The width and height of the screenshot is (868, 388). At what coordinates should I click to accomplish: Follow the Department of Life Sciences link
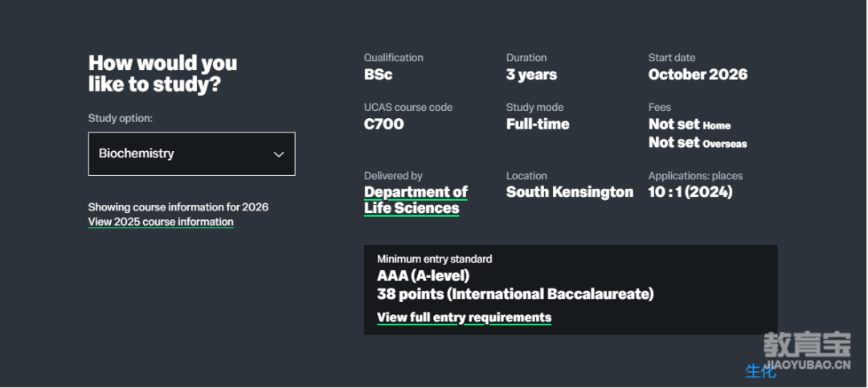click(x=416, y=200)
